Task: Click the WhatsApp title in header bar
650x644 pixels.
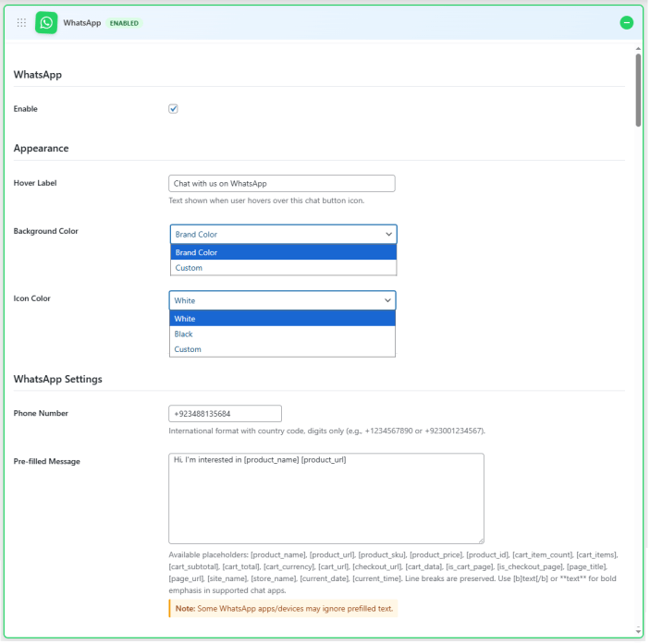Action: click(82, 23)
